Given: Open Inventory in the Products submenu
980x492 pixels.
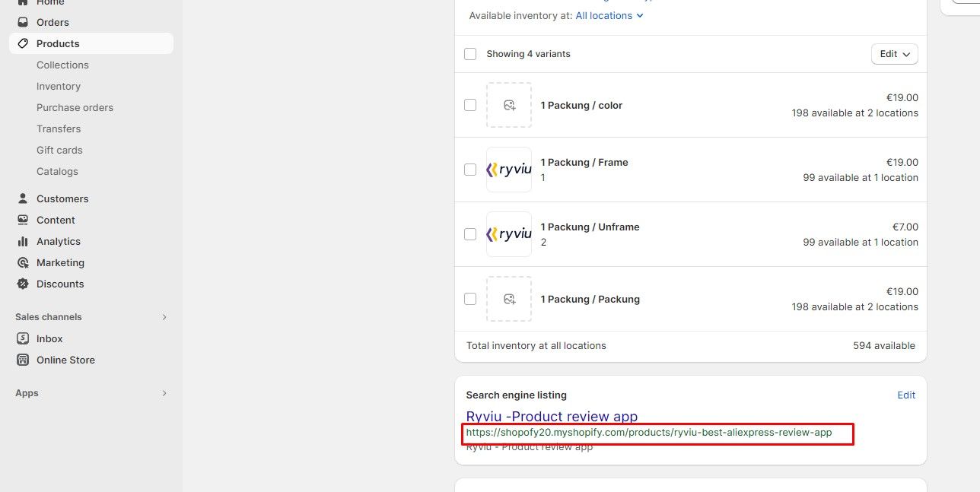Looking at the screenshot, I should [59, 86].
